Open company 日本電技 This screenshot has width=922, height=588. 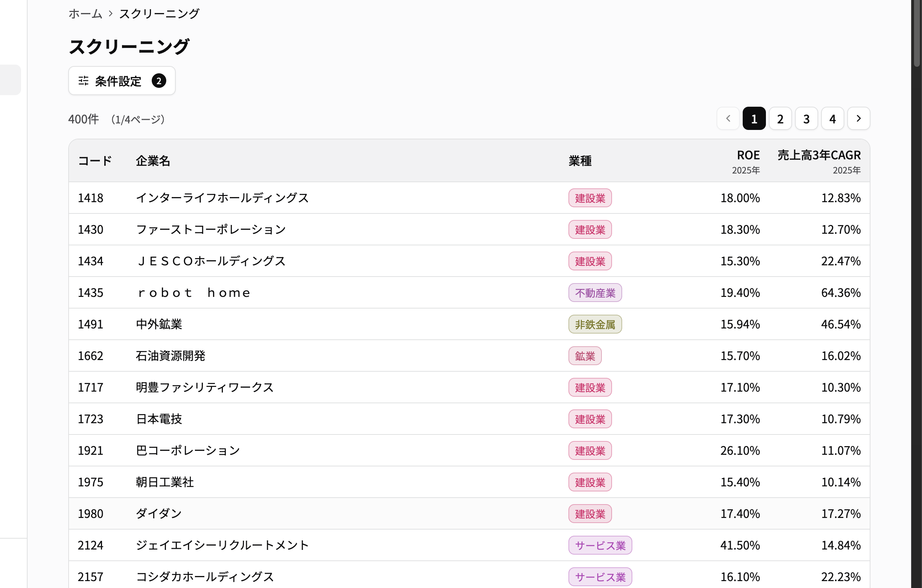pyautogui.click(x=159, y=419)
